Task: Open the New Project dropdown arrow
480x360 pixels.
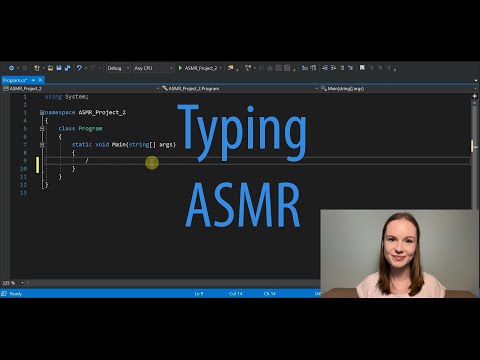Action: pos(44,68)
